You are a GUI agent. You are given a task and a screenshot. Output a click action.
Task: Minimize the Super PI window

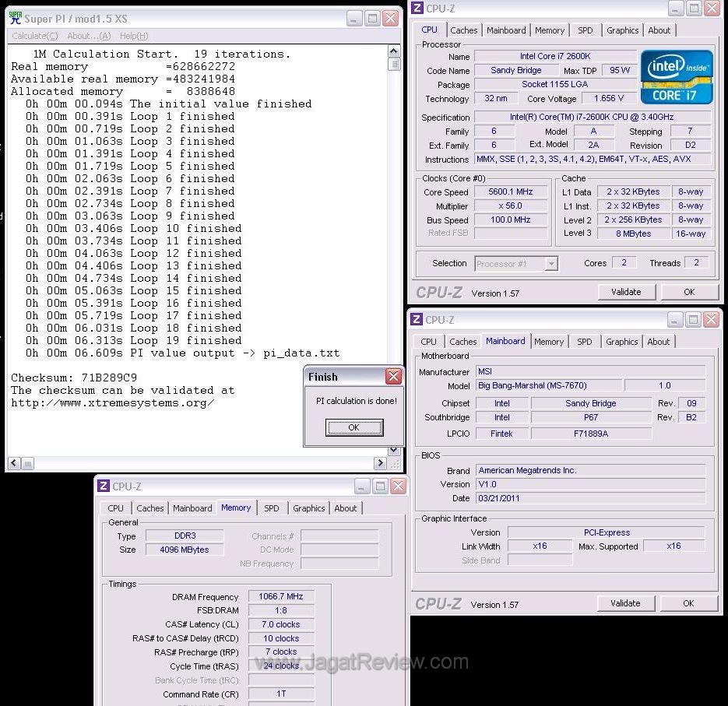[354, 18]
